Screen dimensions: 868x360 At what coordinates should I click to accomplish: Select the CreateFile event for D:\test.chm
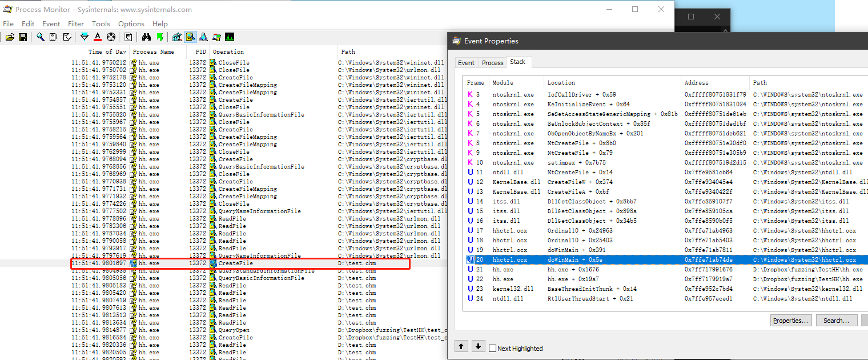240,263
